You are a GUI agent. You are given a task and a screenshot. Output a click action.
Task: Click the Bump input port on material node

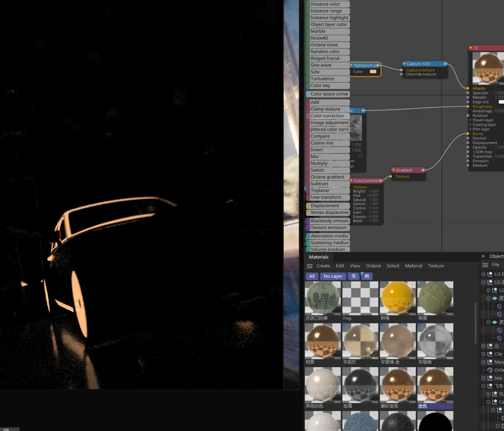click(468, 134)
